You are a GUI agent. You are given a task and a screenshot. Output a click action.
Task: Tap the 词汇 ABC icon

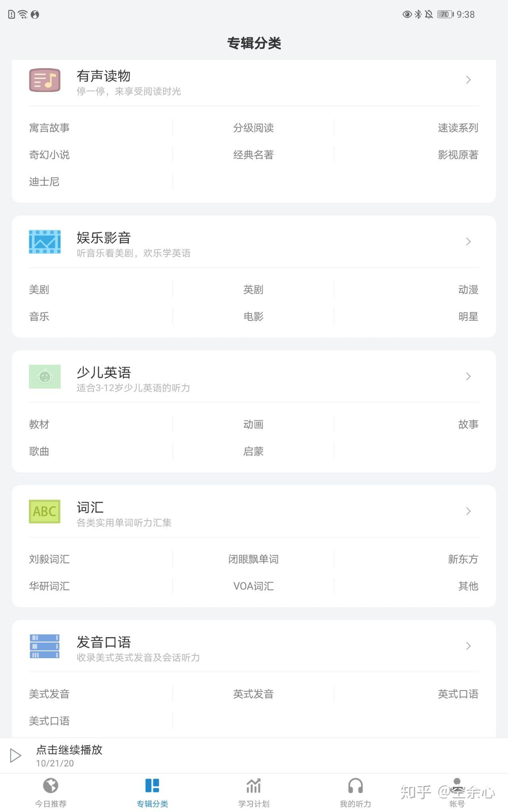click(44, 511)
